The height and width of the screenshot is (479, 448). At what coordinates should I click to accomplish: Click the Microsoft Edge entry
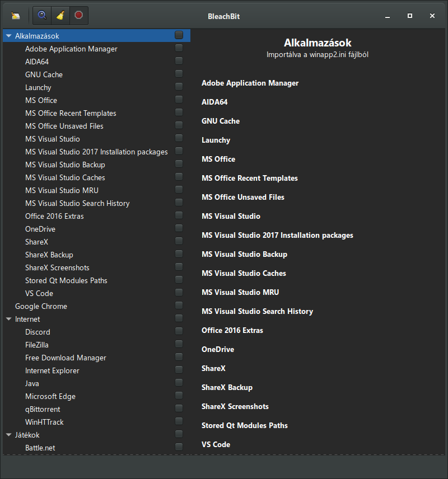click(50, 396)
